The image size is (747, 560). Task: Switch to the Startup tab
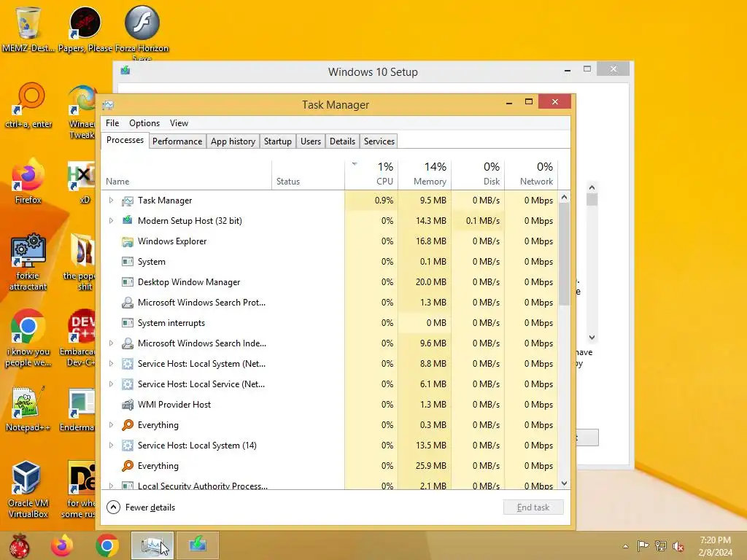coord(278,141)
